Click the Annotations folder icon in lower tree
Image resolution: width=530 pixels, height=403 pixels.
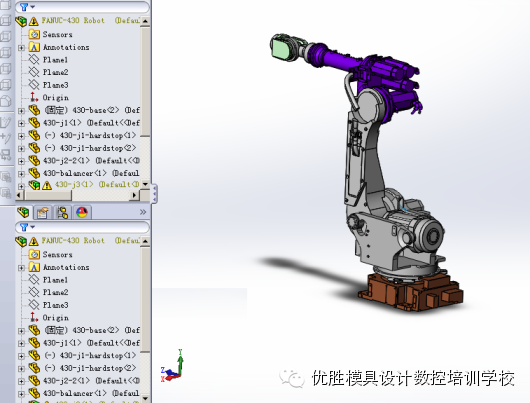tap(34, 267)
